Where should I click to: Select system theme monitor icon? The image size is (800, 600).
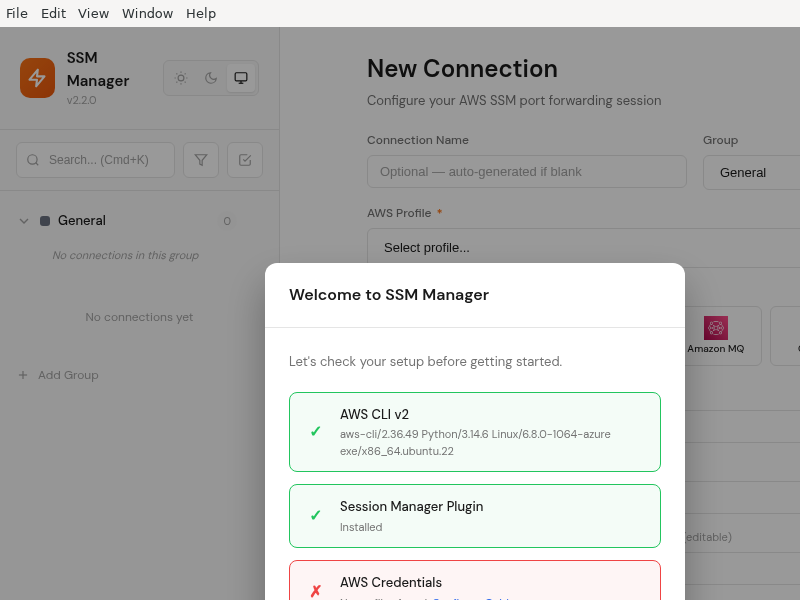(x=241, y=78)
